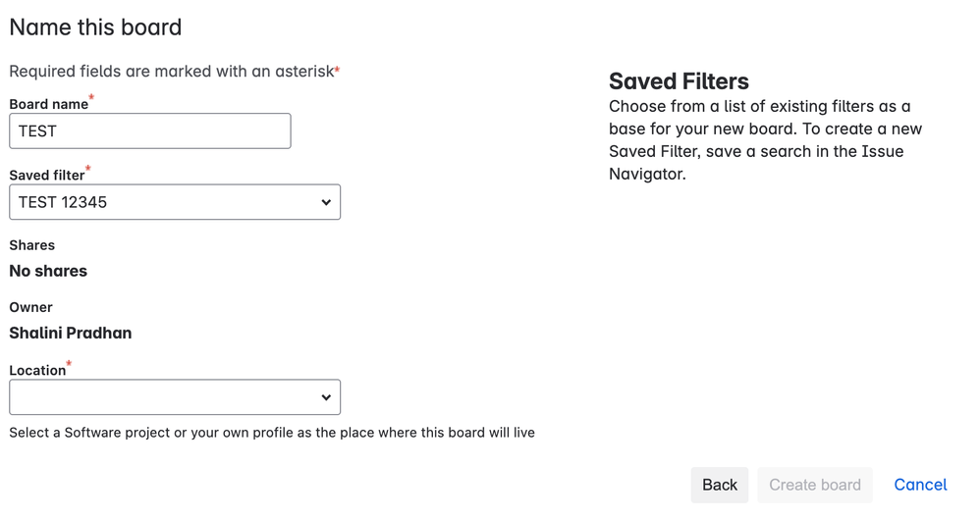The image size is (980, 519).
Task: Open the empty Location dropdown
Action: pos(167,397)
